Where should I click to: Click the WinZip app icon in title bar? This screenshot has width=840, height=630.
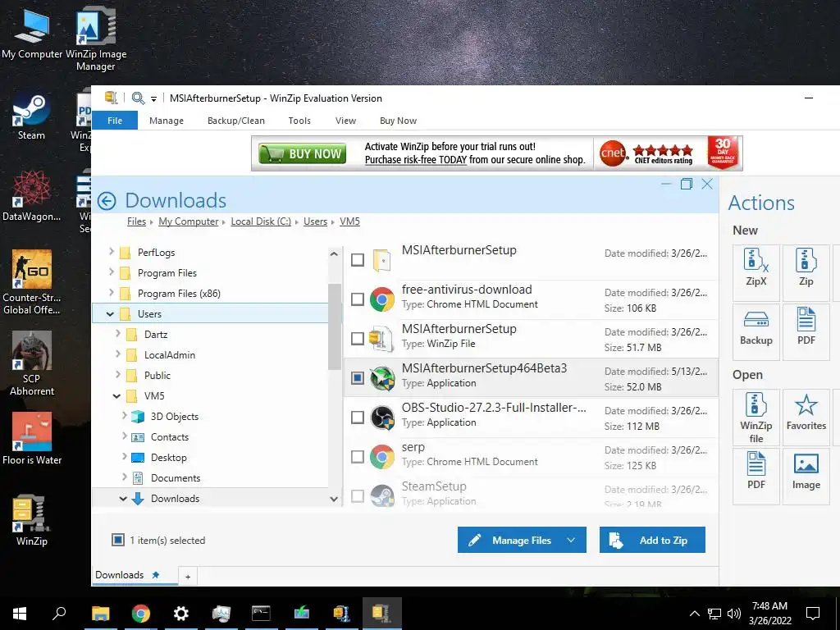111,98
